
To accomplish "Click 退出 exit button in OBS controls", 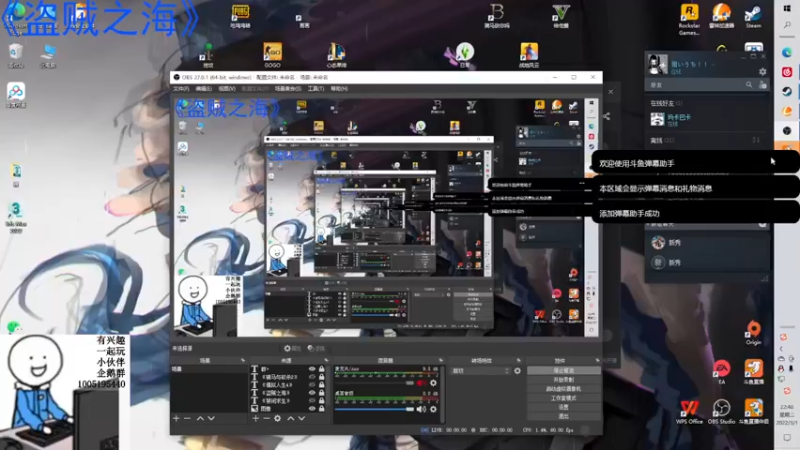I will pyautogui.click(x=564, y=416).
